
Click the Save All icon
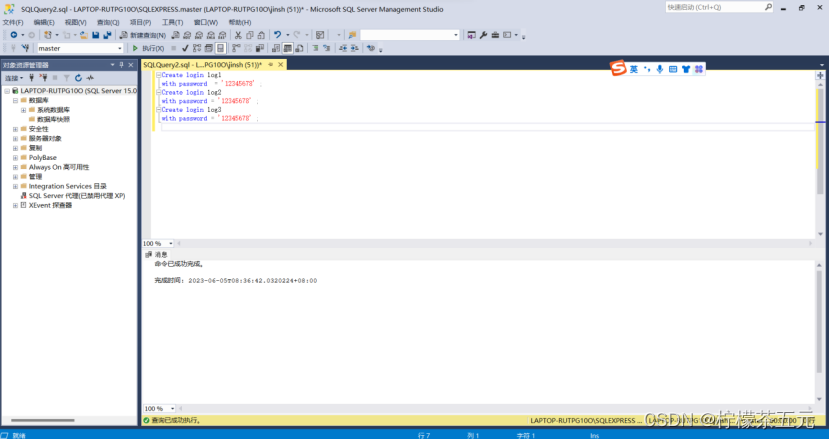pos(107,35)
